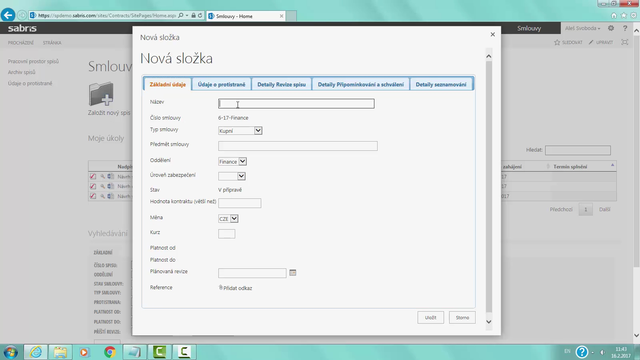Click the Windows Start button
Image resolution: width=640 pixels, height=360 pixels.
(11, 352)
